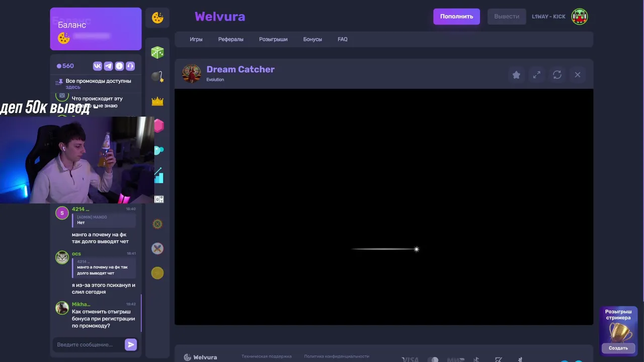
Task: Reload the Dream Catcher game
Action: 557,75
